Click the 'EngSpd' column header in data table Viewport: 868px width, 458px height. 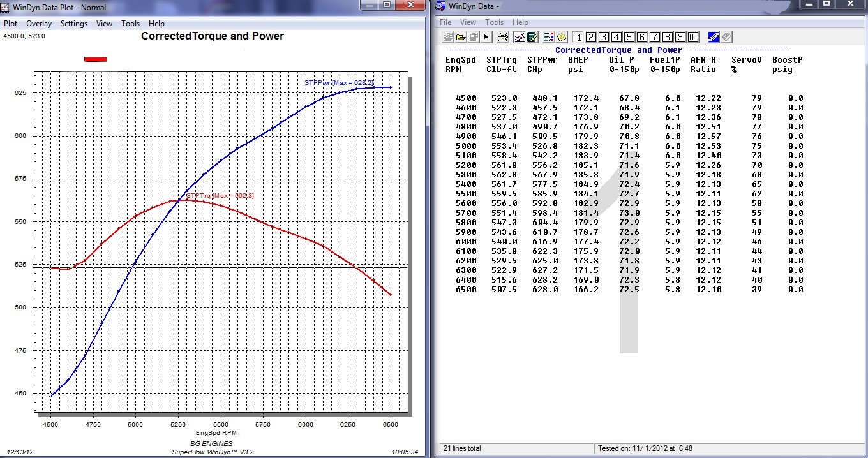click(461, 60)
